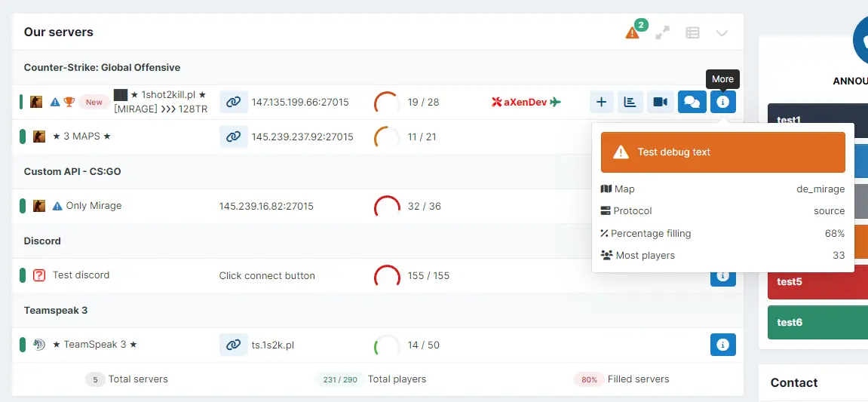Click the Test debug text orange alert
The height and width of the screenshot is (402, 868).
[723, 152]
